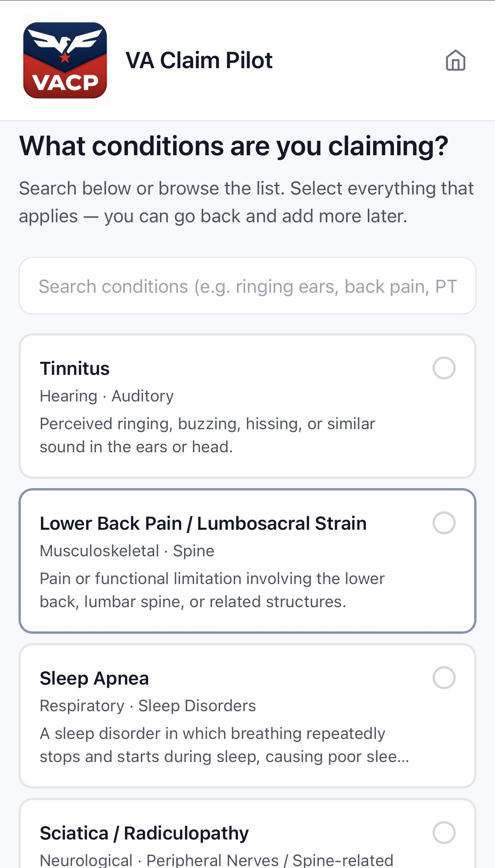The height and width of the screenshot is (868, 495).
Task: Click the question heading about claimed conditions
Action: [x=234, y=146]
